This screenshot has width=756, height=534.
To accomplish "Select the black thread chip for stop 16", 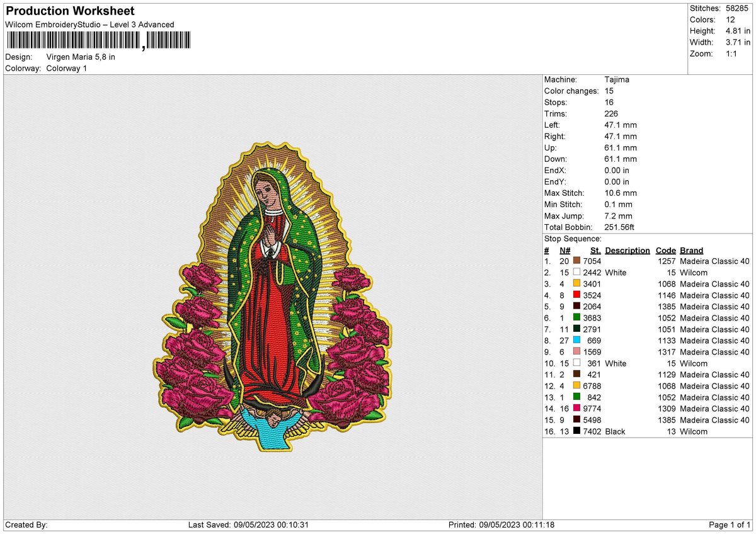I will [x=576, y=431].
